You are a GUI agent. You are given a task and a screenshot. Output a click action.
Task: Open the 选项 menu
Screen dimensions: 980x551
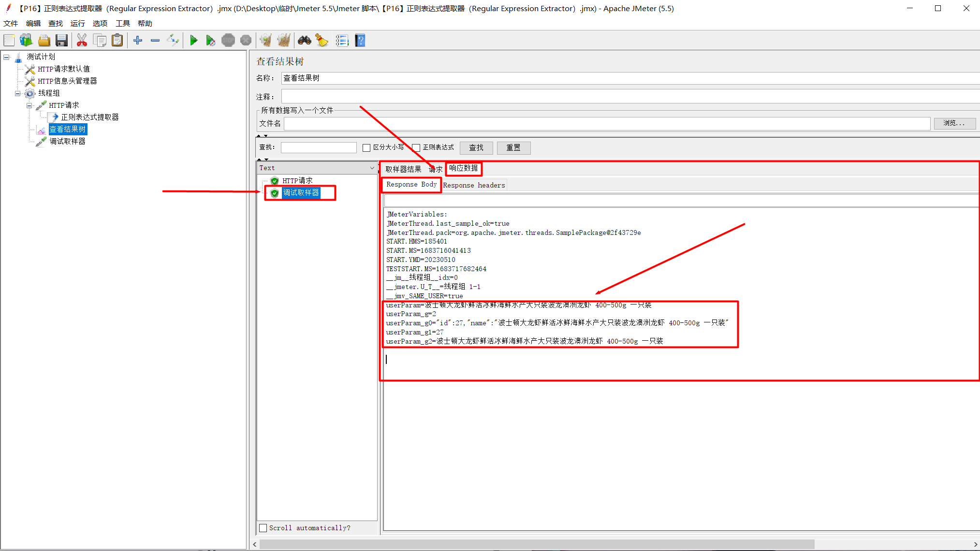[x=100, y=23]
